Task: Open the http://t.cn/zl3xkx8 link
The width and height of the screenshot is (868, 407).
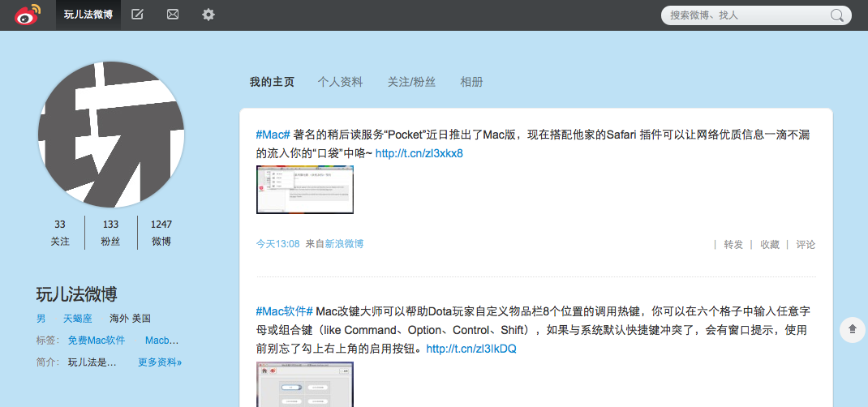Action: (x=419, y=154)
